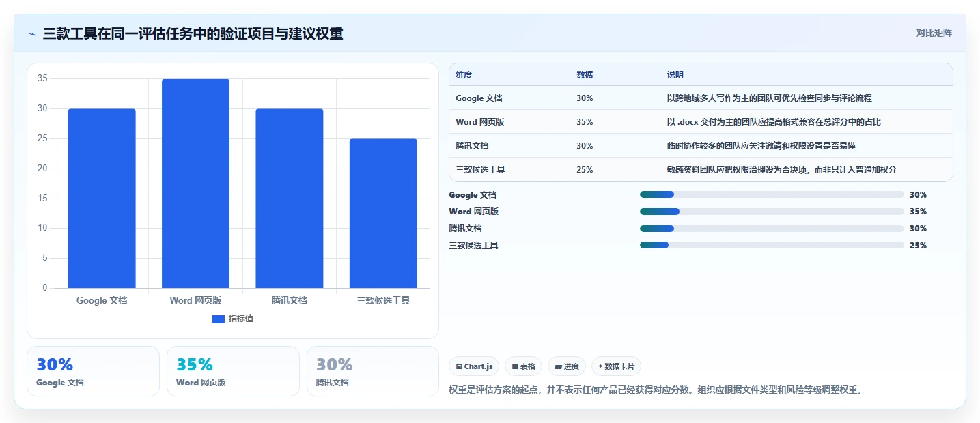Viewport: 980px width, 423px height.
Task: Open the 35% Word 网页版 data card
Action: pos(233,371)
